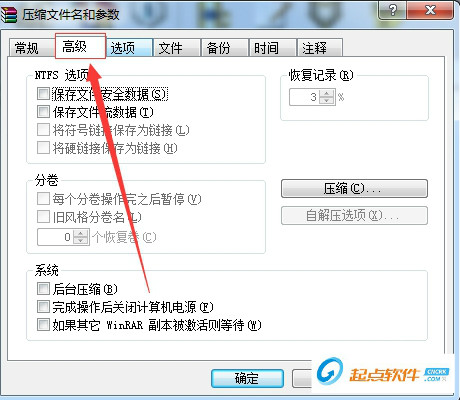Confirm with the 确定 button
This screenshot has width=460, height=400.
point(247,378)
